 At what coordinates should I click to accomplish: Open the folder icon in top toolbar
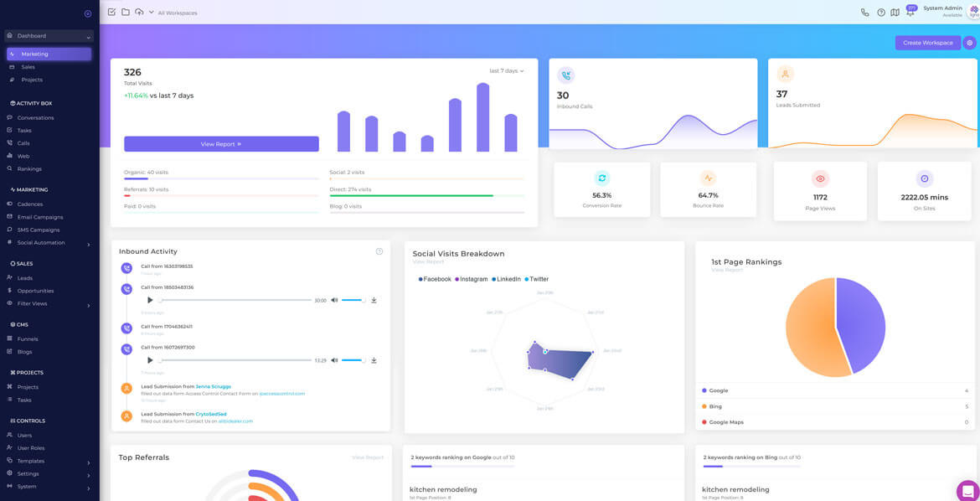point(126,12)
